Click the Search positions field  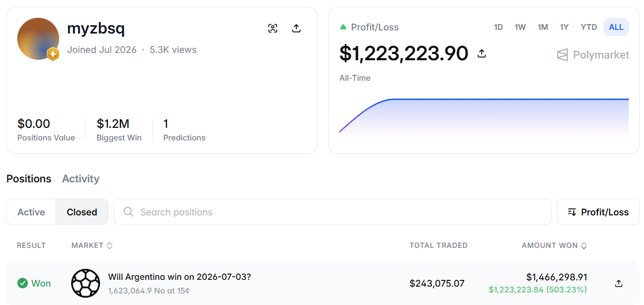(x=332, y=212)
